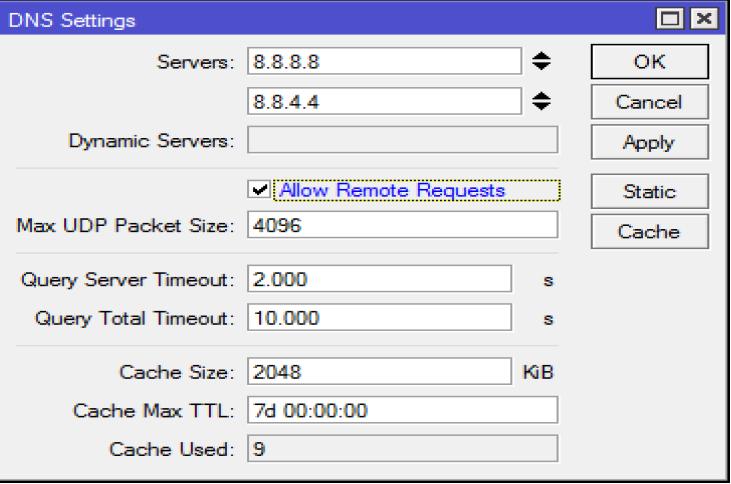This screenshot has height=484, width=731.
Task: Toggle the Allow Remote Requests checkbox
Action: [260, 189]
